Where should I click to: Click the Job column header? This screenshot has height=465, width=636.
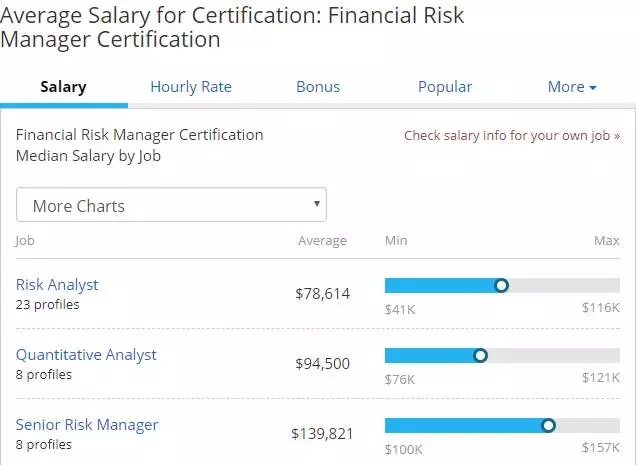click(x=25, y=241)
